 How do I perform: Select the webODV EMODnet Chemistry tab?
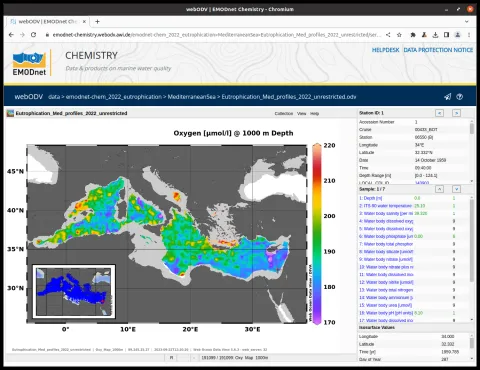47,22
